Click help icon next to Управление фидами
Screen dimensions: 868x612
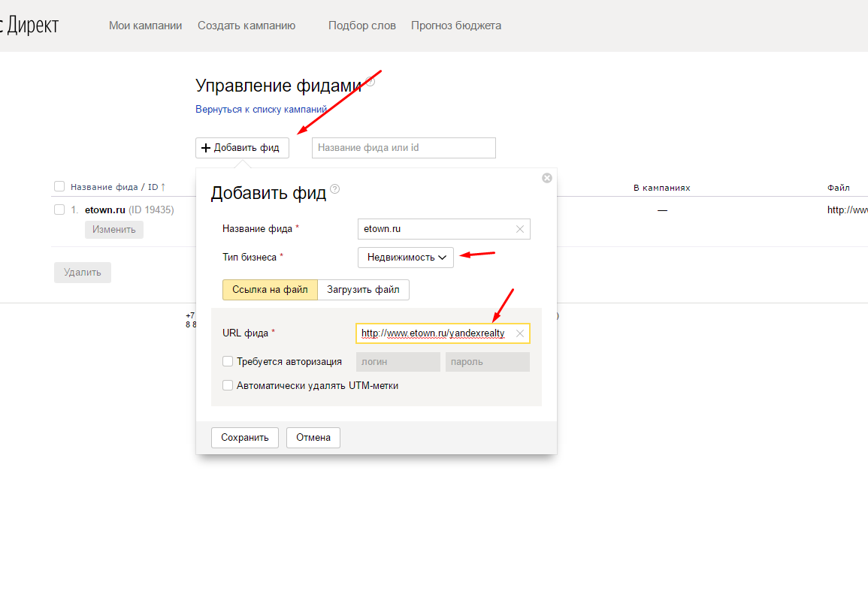370,82
